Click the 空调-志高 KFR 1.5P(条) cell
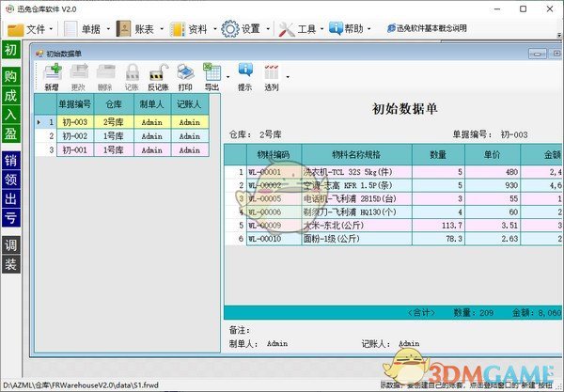Image resolution: width=564 pixels, height=392 pixels. [x=356, y=185]
